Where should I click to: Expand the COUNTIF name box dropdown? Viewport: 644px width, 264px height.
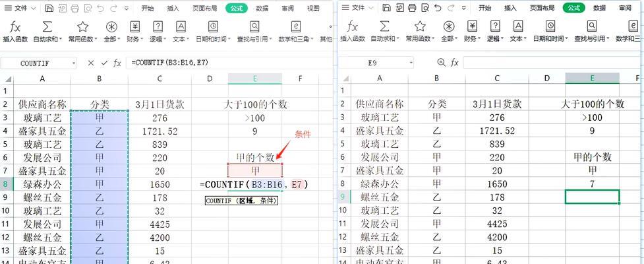coord(74,63)
